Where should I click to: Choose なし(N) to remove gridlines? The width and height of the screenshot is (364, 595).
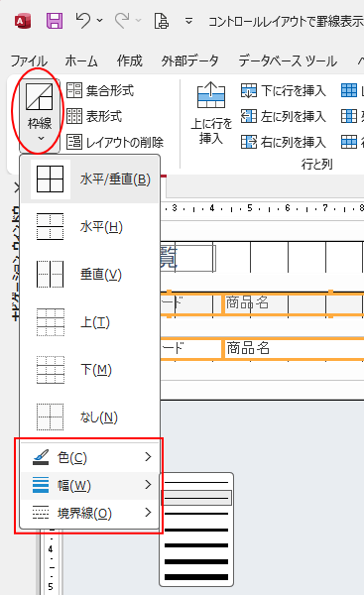90,417
